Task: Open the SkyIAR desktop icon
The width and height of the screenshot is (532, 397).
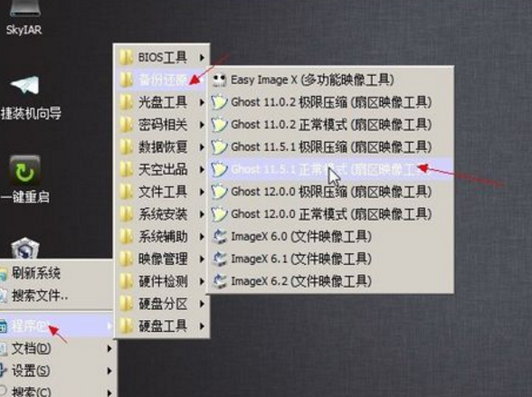Action: tap(24, 17)
